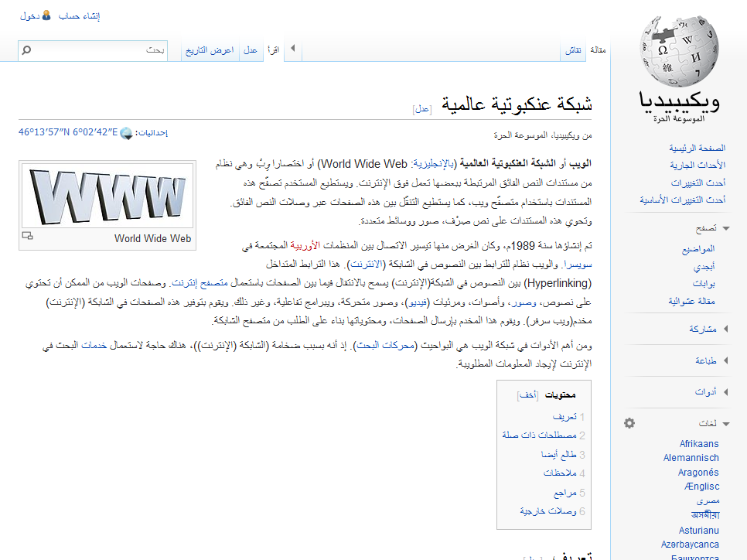The width and height of the screenshot is (747, 560).
Task: Click the صور link
Action: click(524, 302)
